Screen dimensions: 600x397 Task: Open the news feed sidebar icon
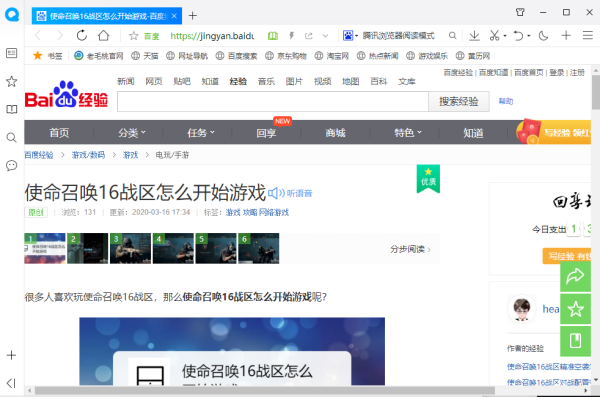click(11, 53)
